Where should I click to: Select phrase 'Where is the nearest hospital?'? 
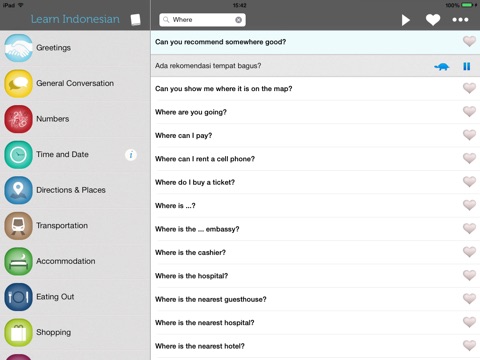click(x=205, y=323)
